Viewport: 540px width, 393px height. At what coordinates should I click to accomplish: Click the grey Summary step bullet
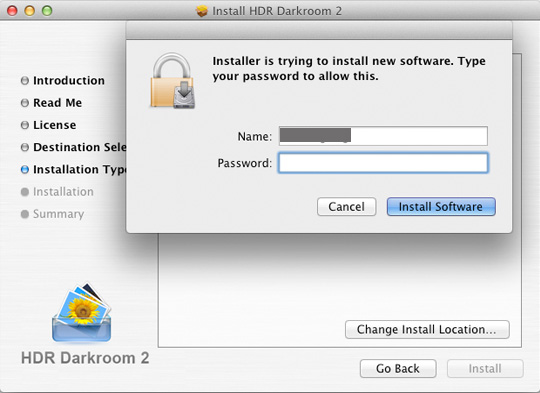point(25,214)
